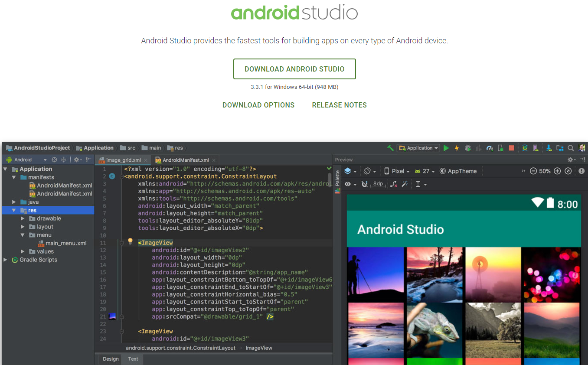Select main_menu.xml in project tree
588x365 pixels.
coord(62,243)
